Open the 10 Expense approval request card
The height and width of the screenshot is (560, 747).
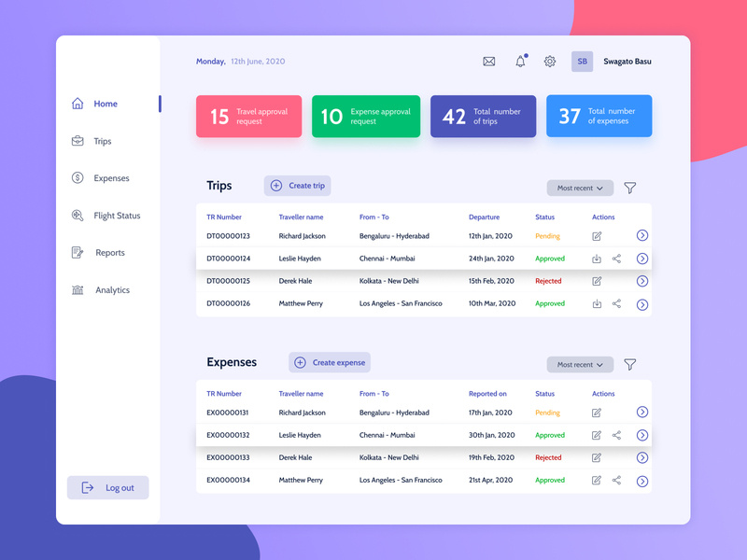pyautogui.click(x=366, y=116)
